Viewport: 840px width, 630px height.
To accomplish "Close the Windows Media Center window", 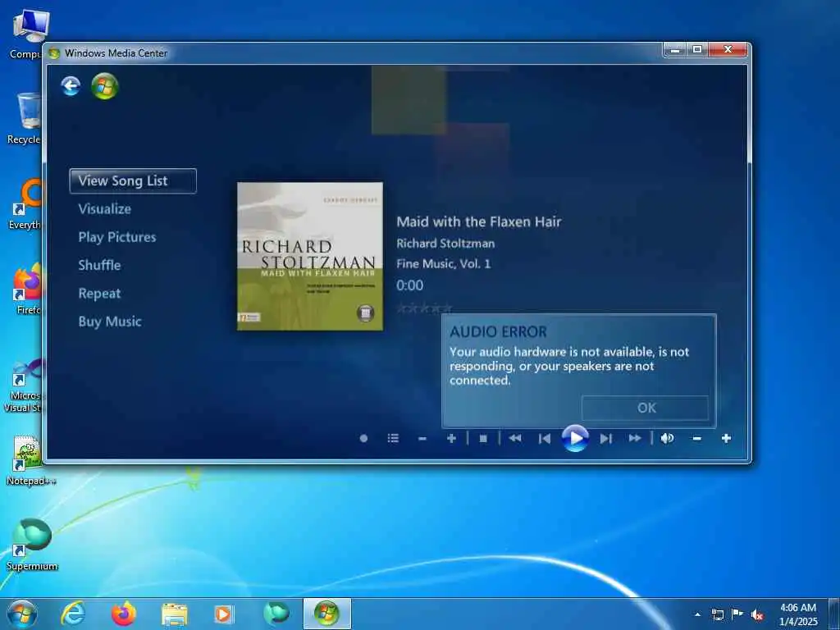I will pos(728,50).
